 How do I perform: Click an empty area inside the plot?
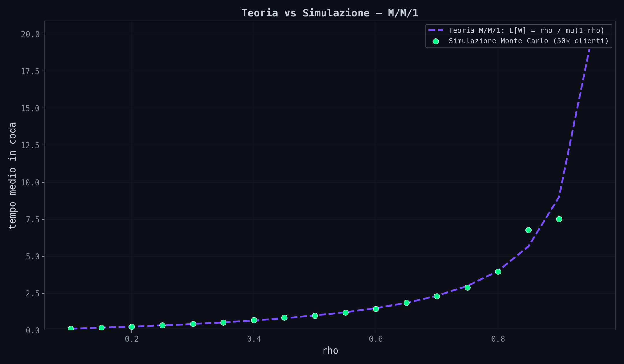coord(202,144)
